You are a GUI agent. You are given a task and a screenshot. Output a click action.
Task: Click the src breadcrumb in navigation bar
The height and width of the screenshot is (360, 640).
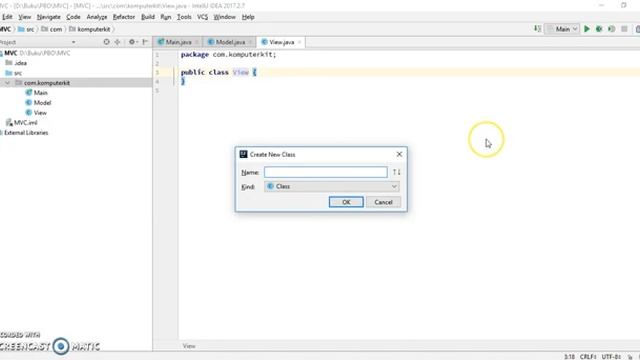[x=26, y=29]
